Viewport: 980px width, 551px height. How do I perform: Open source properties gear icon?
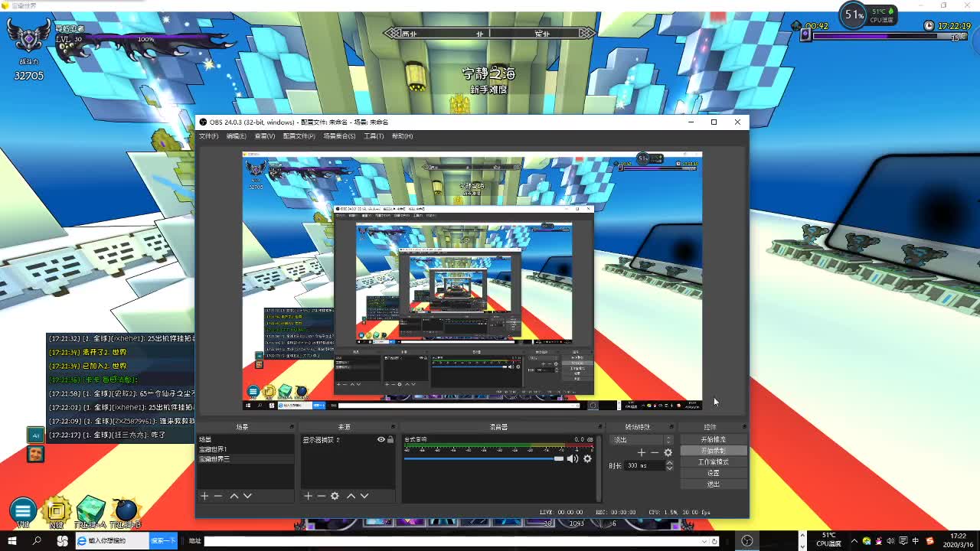335,496
